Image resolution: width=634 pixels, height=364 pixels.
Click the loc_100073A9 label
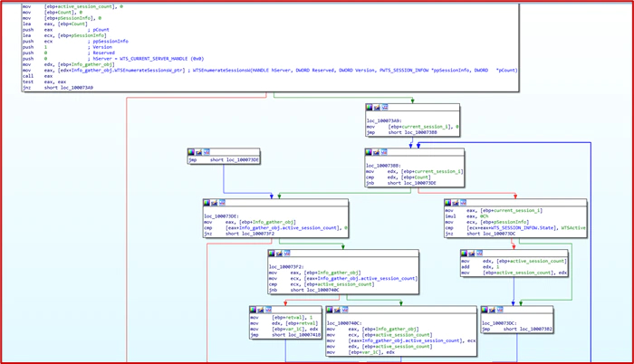point(384,121)
